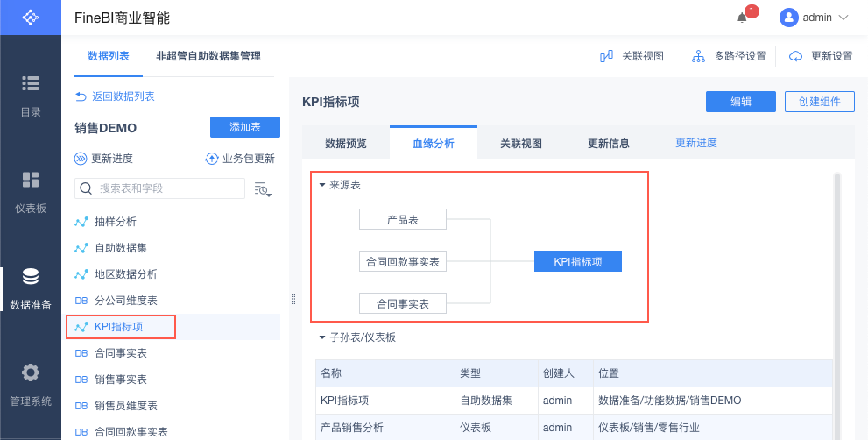Viewport: 868px width, 440px height.
Task: Collapse the 来源表 section
Action: (322, 185)
